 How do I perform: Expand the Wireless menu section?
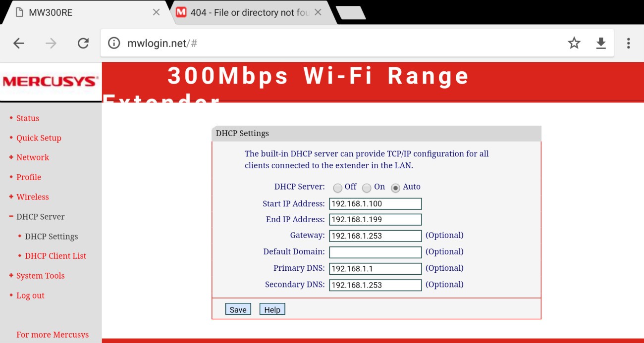tap(32, 197)
